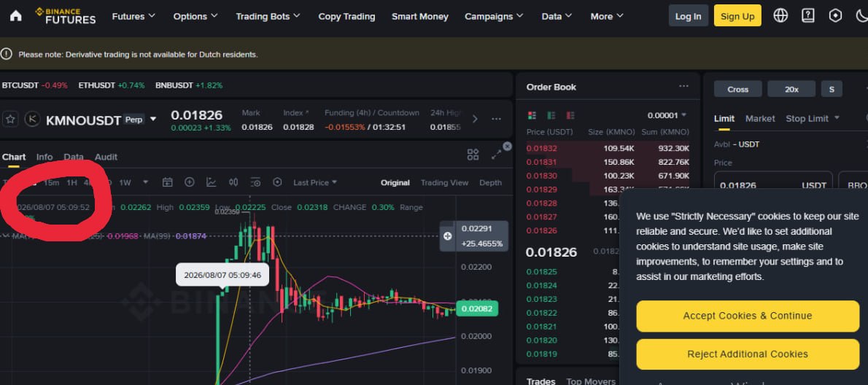The height and width of the screenshot is (385, 868).
Task: Open language and region globe icon
Action: [780, 15]
